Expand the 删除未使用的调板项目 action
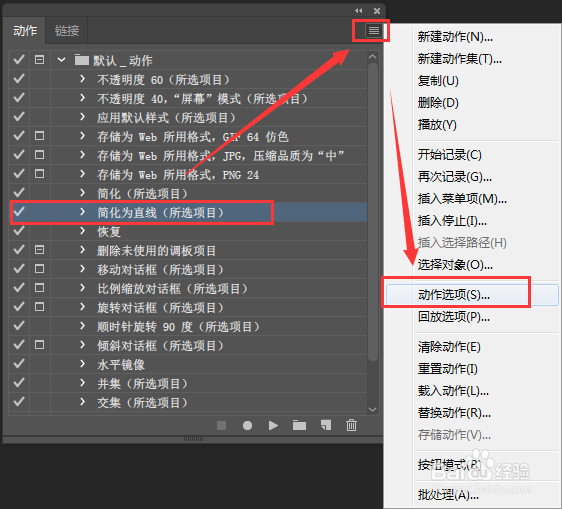The image size is (562, 509). [82, 250]
